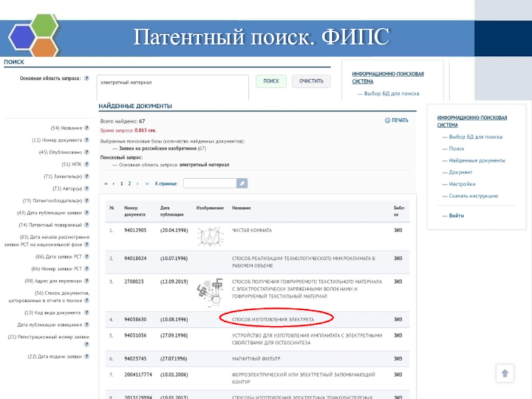Image resolution: width=532 pixels, height=399 pixels.
Task: Open help for (71) Заявитель(и) field
Action: [x=86, y=176]
